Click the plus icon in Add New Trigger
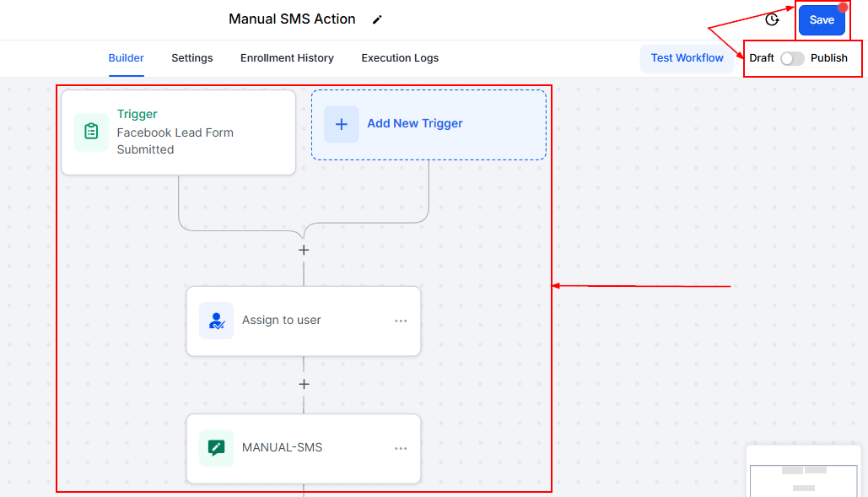The height and width of the screenshot is (497, 868). 342,124
